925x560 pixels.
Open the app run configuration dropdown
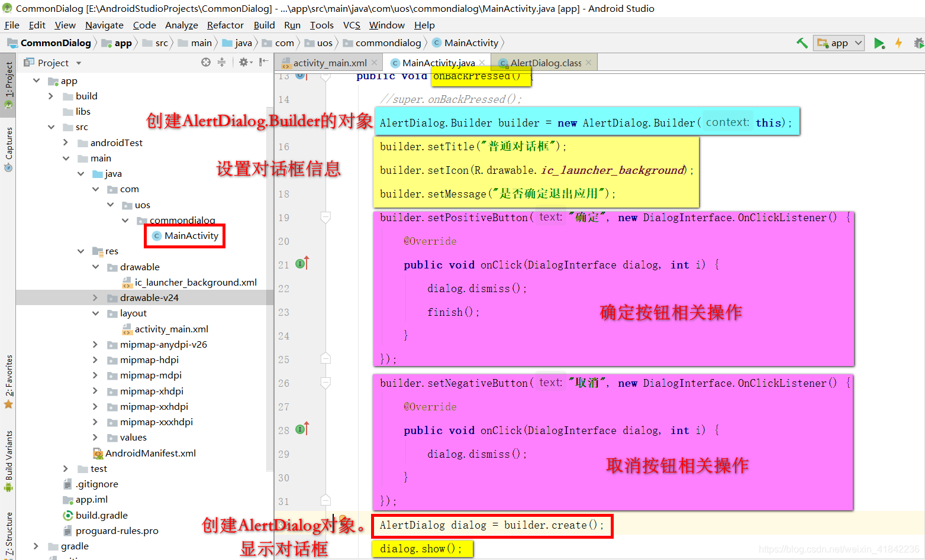pyautogui.click(x=839, y=43)
